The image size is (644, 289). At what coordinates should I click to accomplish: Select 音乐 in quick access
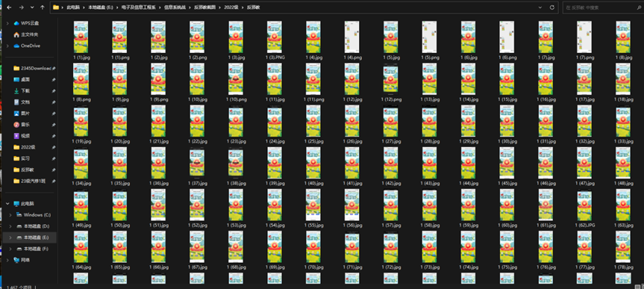coord(25,125)
